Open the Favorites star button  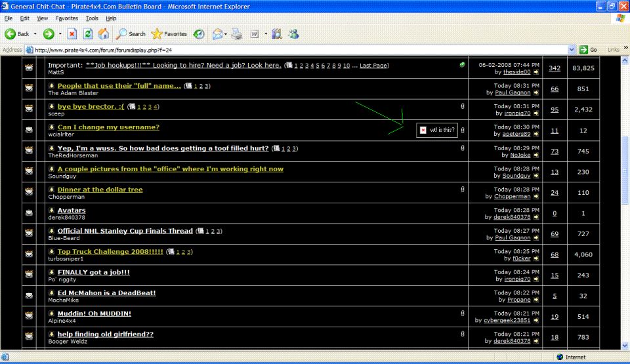(169, 34)
